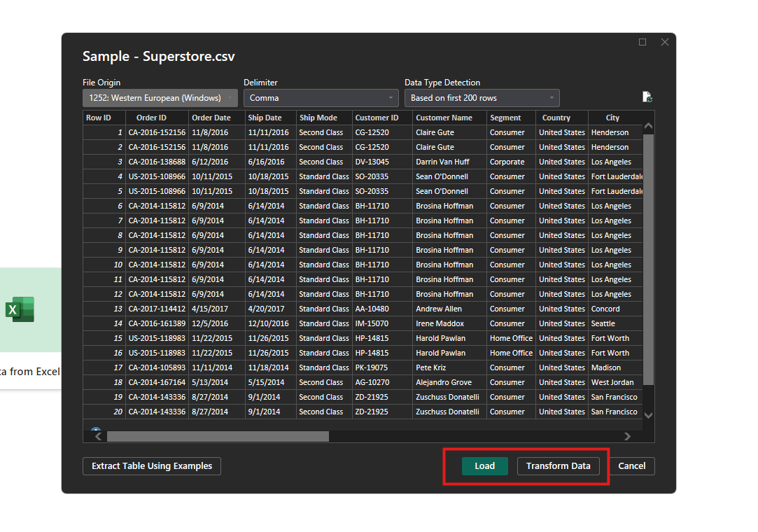Viewport: 758px width, 532px height.
Task: Click the horizontal scrollbar left arrow
Action: (99, 436)
